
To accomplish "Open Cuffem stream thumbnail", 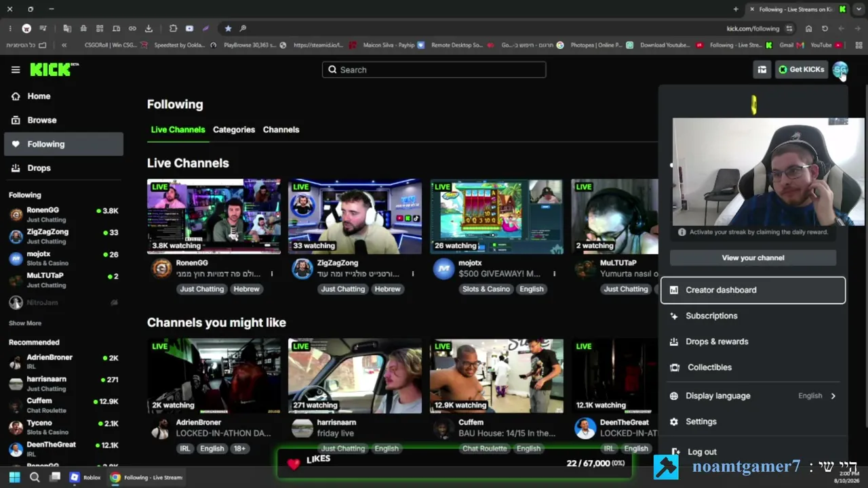I will [x=496, y=376].
